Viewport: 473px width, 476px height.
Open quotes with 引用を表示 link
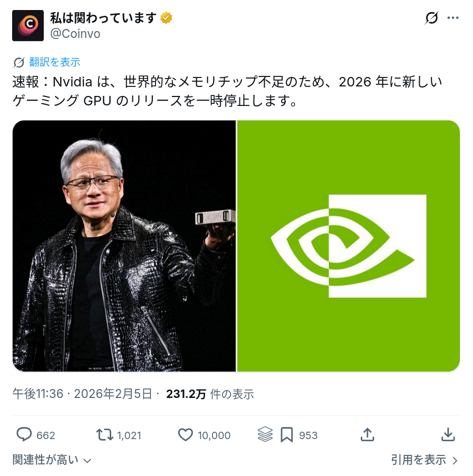tap(424, 460)
